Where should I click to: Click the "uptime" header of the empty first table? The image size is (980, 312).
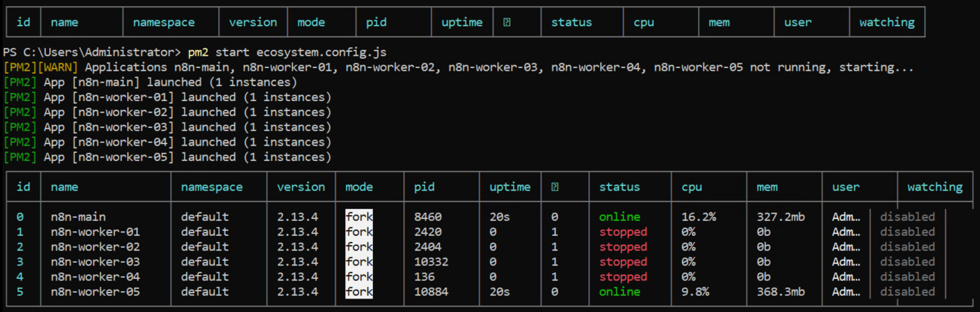[x=462, y=22]
